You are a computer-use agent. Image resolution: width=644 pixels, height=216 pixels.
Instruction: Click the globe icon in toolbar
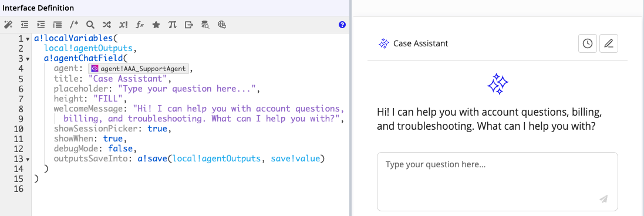[222, 25]
